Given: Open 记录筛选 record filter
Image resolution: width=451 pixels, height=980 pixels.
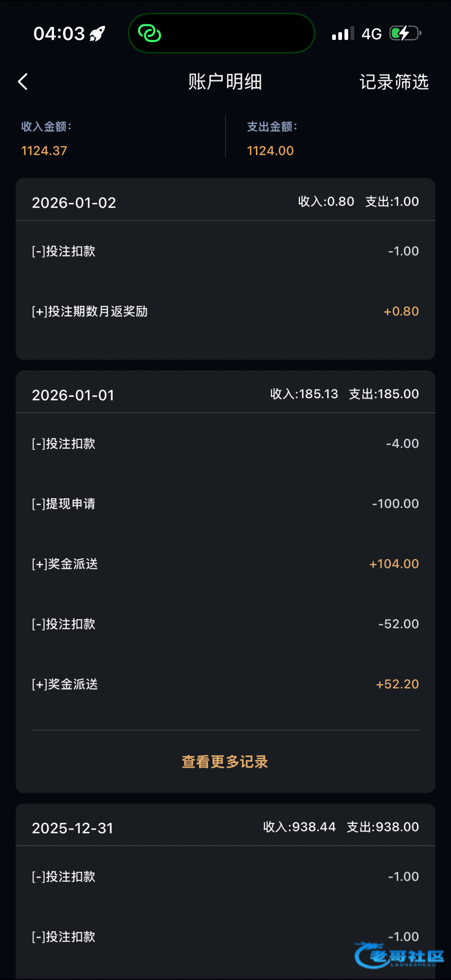Looking at the screenshot, I should coord(394,82).
